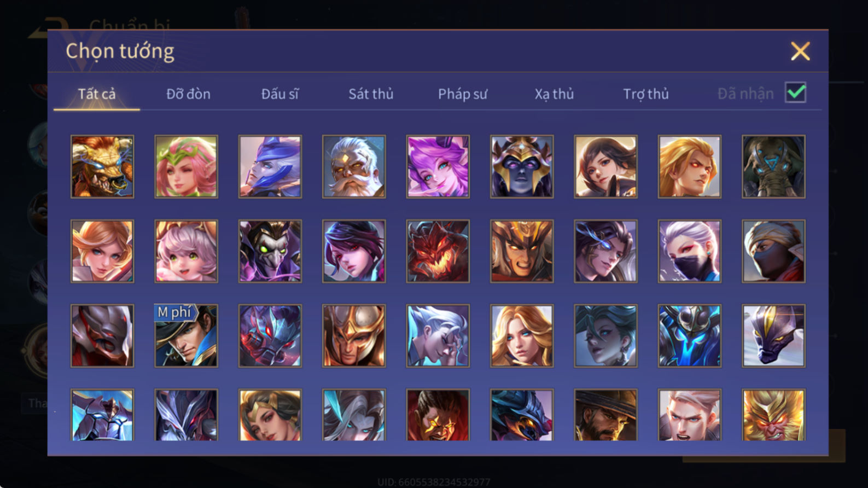The height and width of the screenshot is (488, 868).
Task: Select the golden bull hero portrait
Action: coord(102,167)
